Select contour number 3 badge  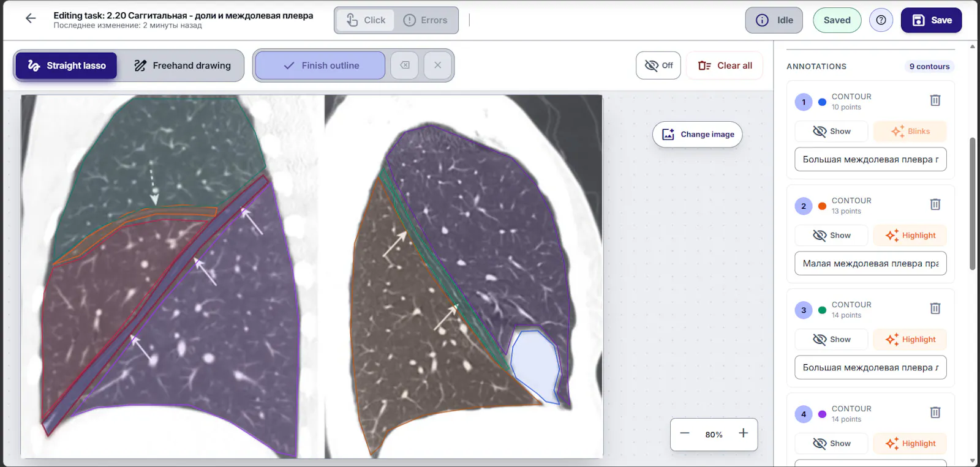tap(804, 310)
